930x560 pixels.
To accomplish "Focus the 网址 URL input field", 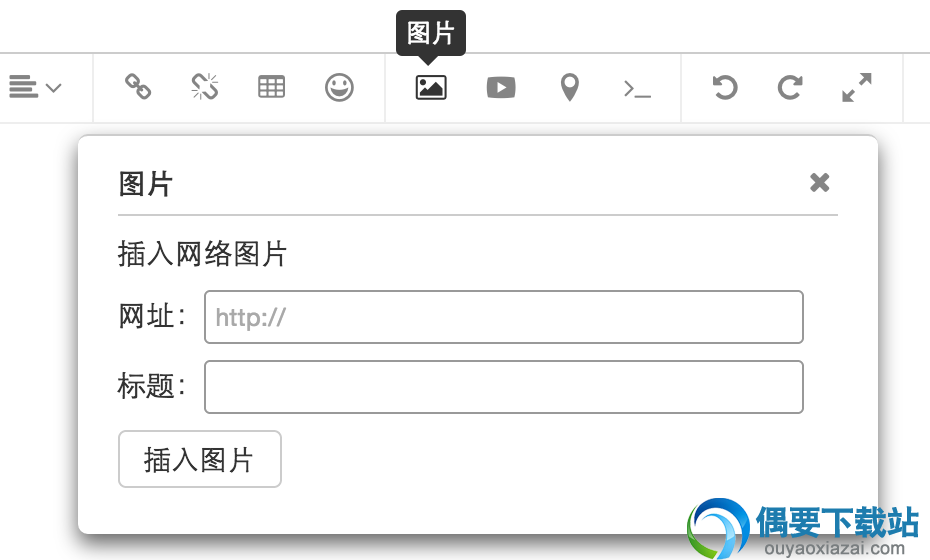I will (x=504, y=317).
